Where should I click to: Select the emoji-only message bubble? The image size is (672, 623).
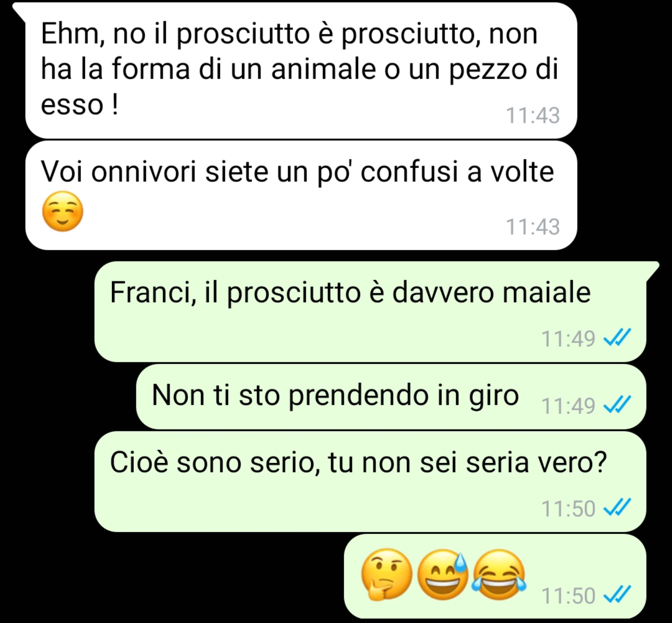(x=495, y=576)
